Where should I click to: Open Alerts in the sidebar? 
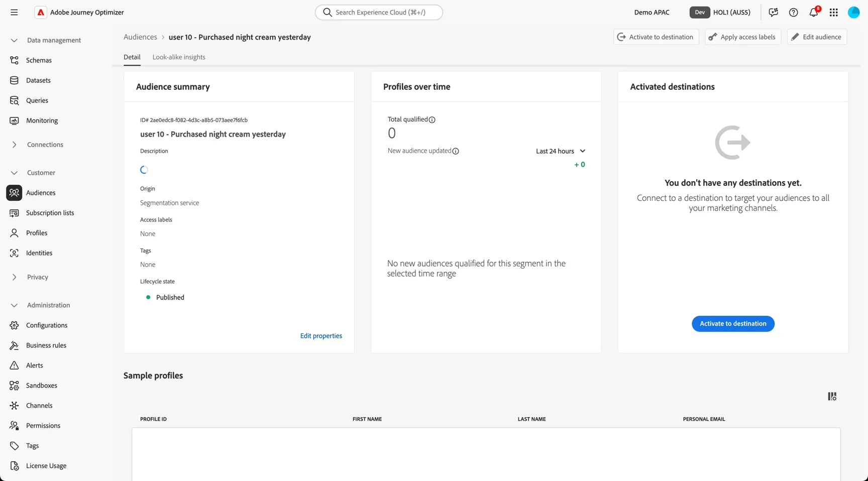pyautogui.click(x=35, y=366)
